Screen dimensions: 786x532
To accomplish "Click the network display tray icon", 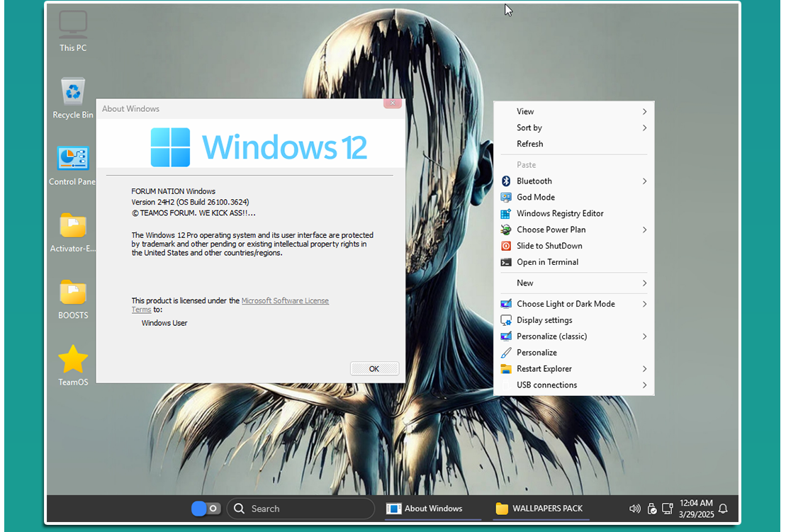I will click(667, 509).
